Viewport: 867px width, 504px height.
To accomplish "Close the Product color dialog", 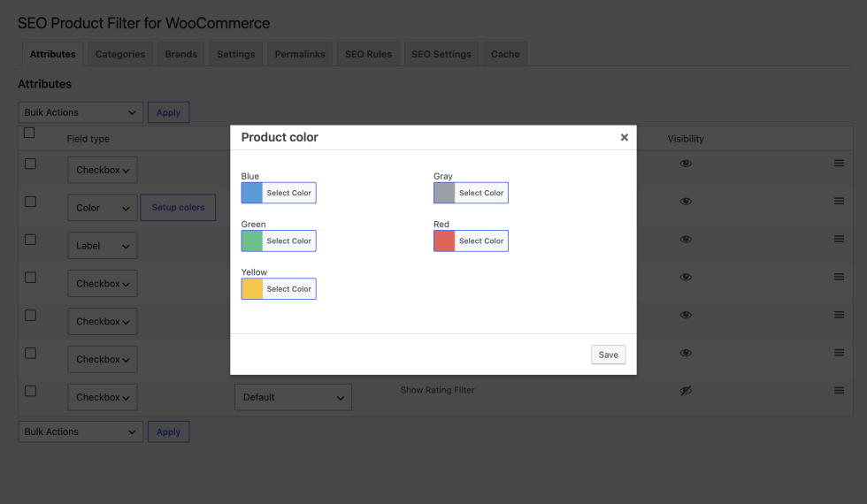I will pyautogui.click(x=624, y=137).
